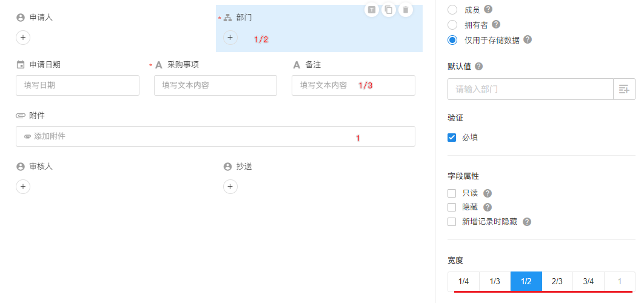This screenshot has height=303, width=644.
Task: Add a person under 申请人
Action: pos(23,38)
